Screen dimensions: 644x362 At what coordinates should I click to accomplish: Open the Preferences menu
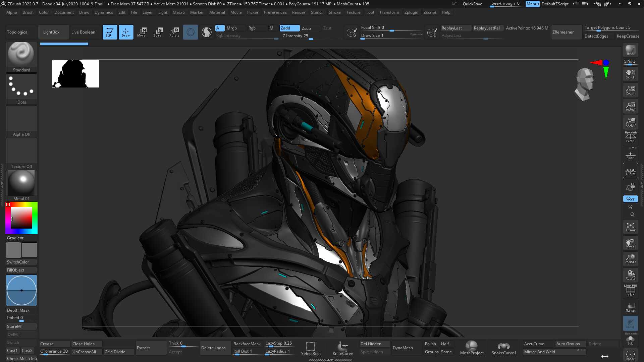275,12
